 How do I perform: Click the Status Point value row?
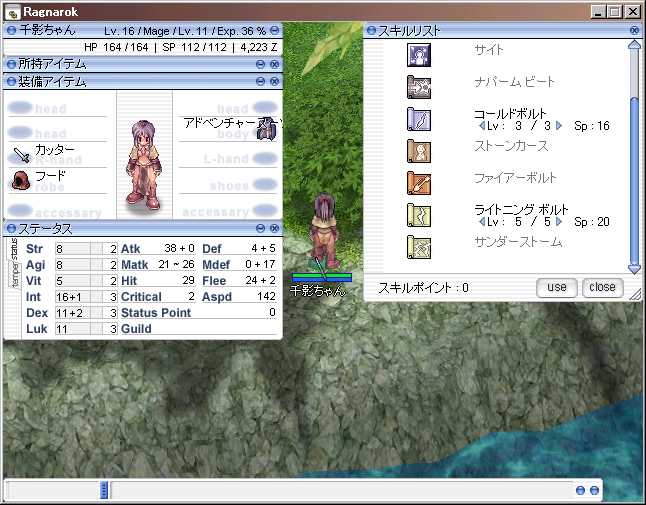coord(199,313)
